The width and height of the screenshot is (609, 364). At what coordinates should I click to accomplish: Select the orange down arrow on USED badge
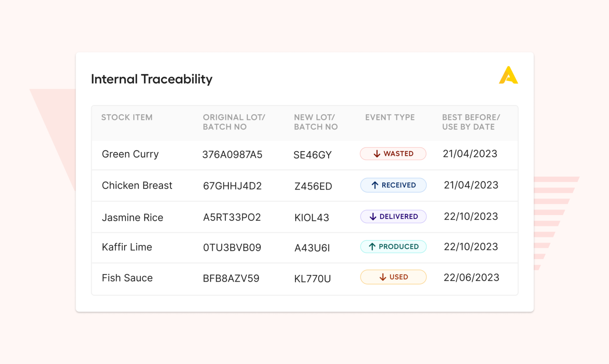(382, 277)
